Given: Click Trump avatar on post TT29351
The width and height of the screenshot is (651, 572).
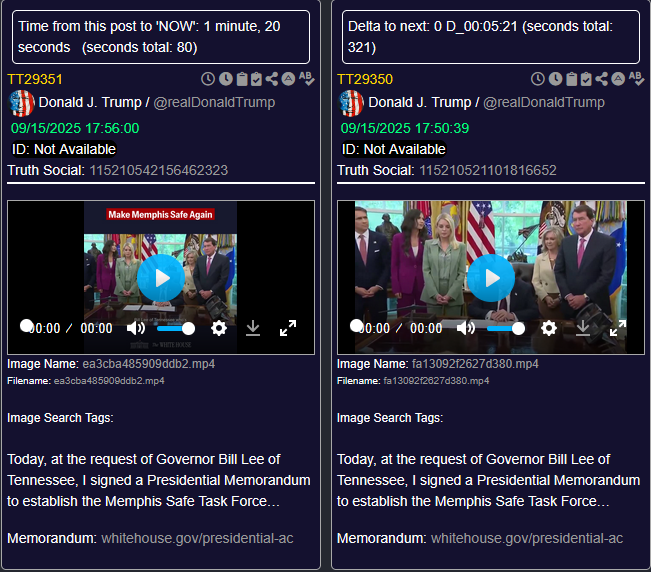Looking at the screenshot, I should (x=22, y=103).
